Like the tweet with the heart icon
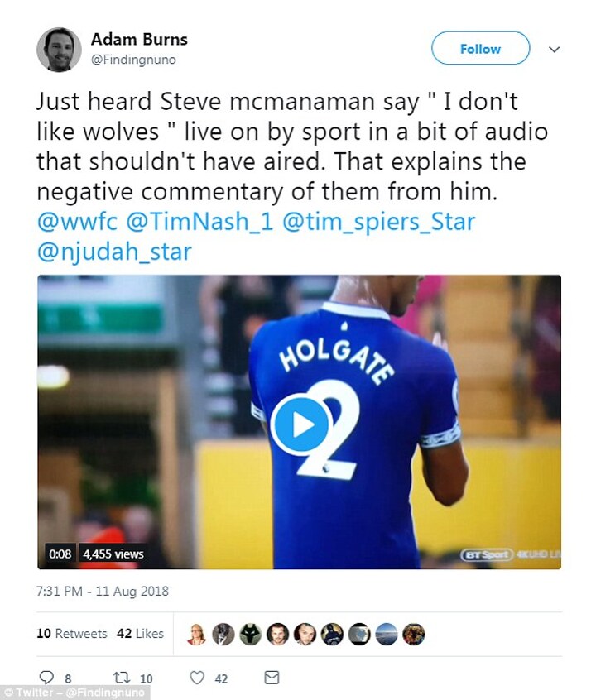596x700 pixels. tap(197, 678)
